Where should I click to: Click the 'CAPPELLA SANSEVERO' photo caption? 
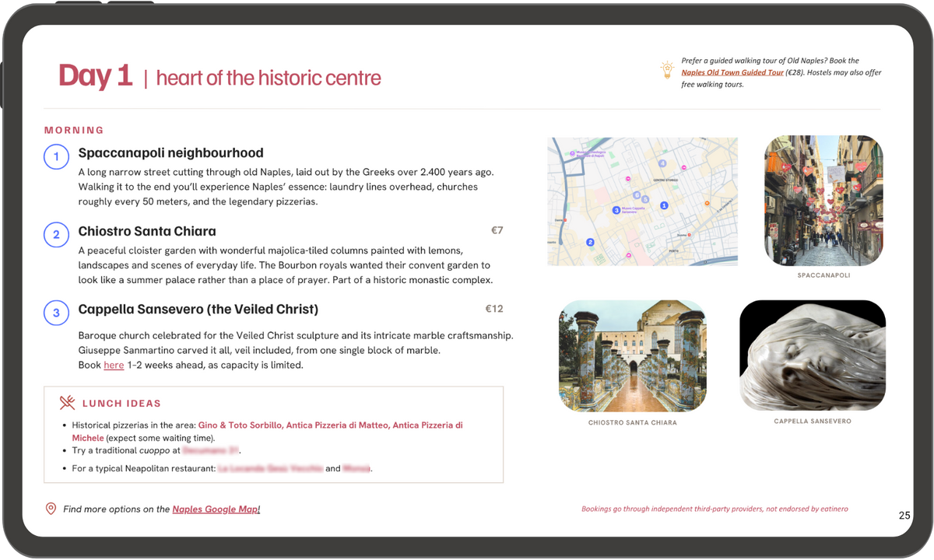[x=813, y=421]
